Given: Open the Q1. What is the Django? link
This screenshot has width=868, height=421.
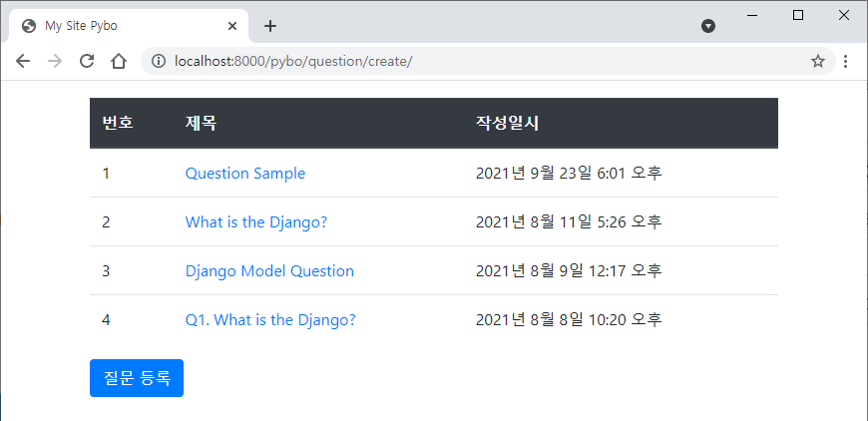Looking at the screenshot, I should (270, 320).
